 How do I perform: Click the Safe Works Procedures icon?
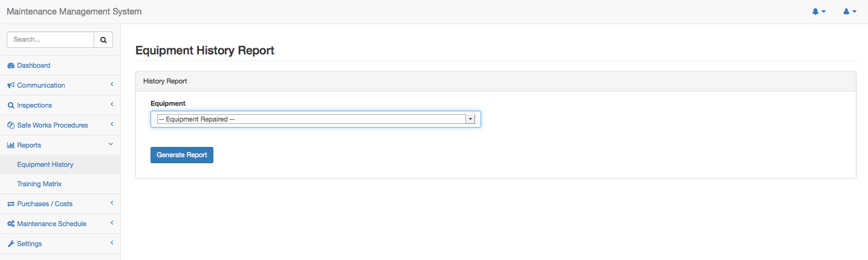point(11,125)
